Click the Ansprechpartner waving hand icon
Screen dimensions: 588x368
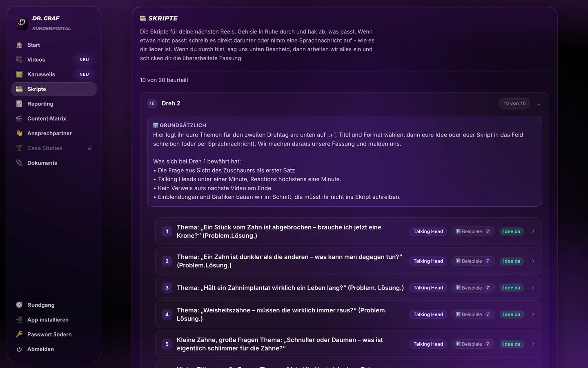click(x=19, y=133)
